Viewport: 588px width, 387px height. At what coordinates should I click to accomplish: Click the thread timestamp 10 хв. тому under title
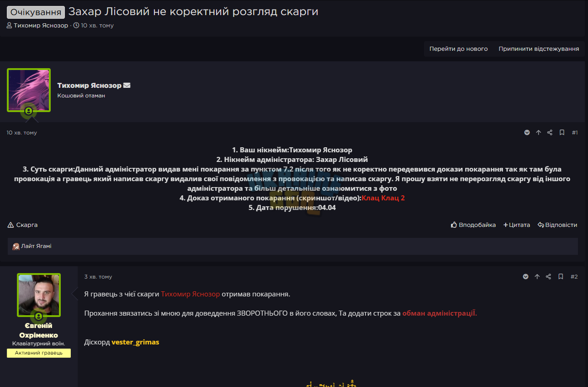coord(97,26)
